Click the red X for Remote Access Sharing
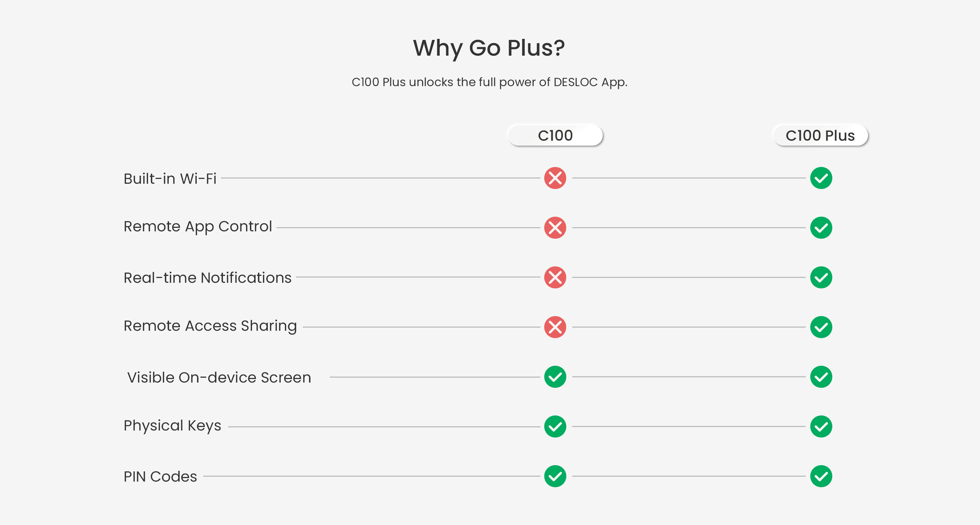Image resolution: width=980 pixels, height=525 pixels. pos(555,327)
